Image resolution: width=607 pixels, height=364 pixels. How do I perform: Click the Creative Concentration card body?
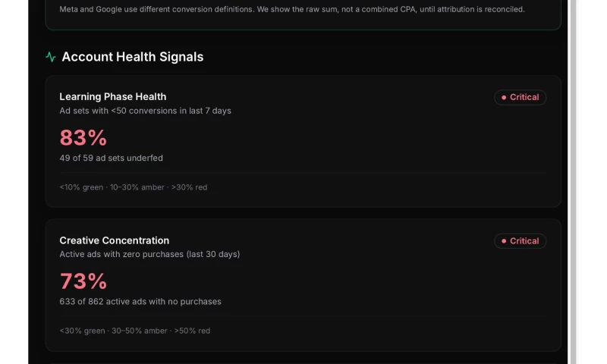tap(303, 285)
